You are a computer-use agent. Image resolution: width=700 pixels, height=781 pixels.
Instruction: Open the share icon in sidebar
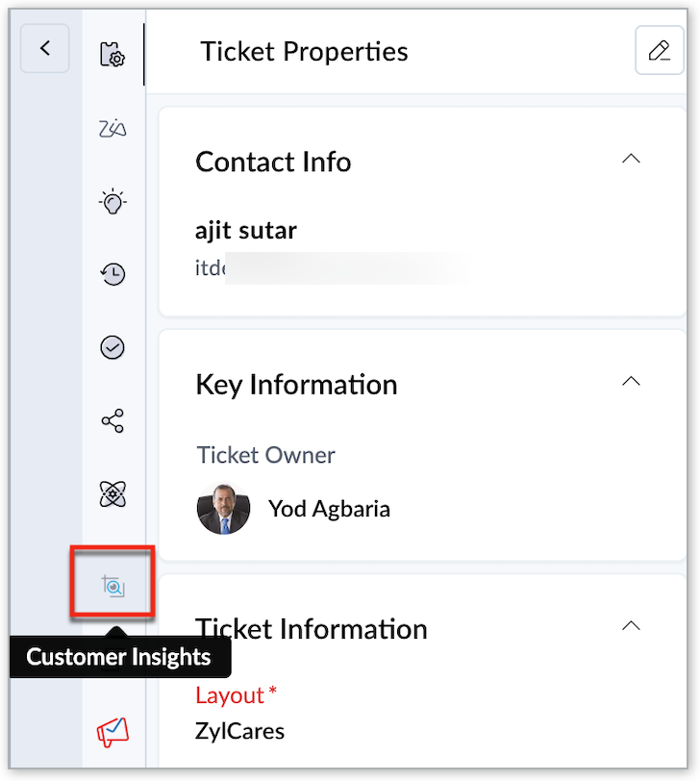tap(113, 420)
